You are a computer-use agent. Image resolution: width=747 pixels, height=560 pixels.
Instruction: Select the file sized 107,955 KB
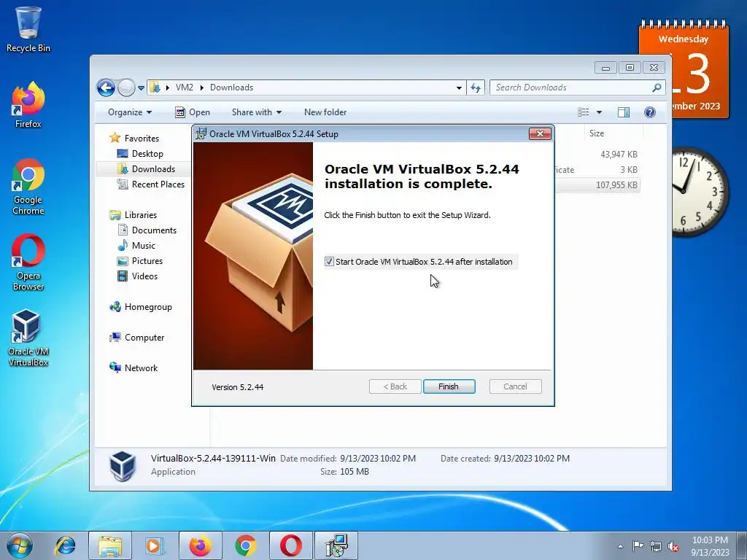[x=616, y=184]
